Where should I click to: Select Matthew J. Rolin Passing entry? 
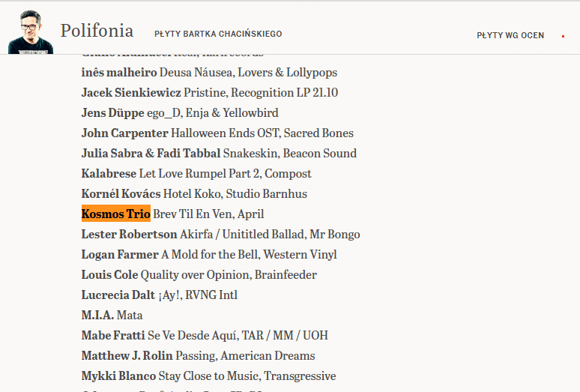[x=199, y=356]
